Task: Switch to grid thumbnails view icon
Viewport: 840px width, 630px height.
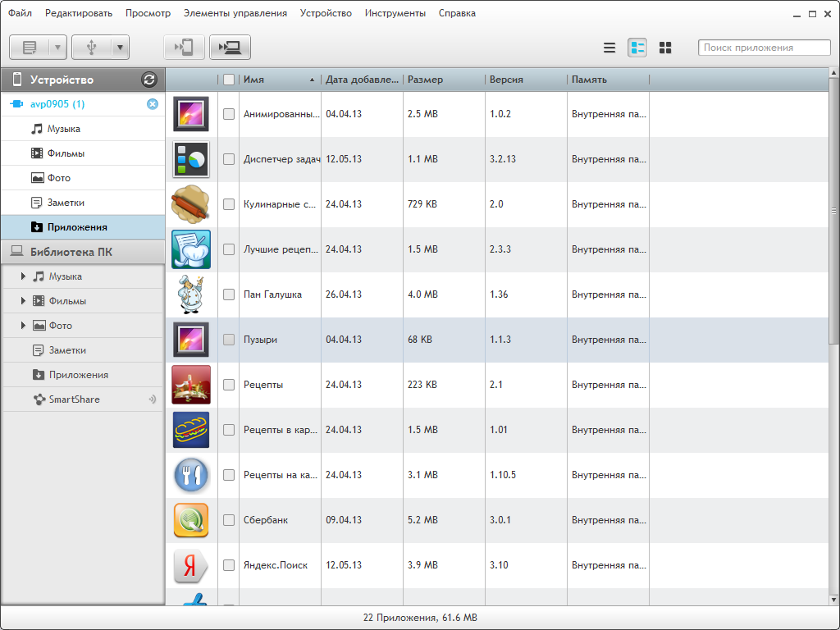Action: pos(665,48)
